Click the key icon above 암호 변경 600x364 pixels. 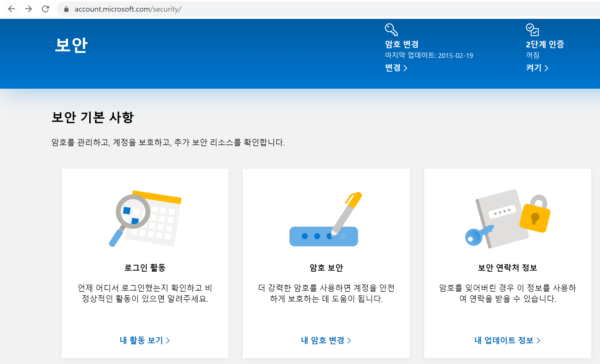click(x=391, y=29)
